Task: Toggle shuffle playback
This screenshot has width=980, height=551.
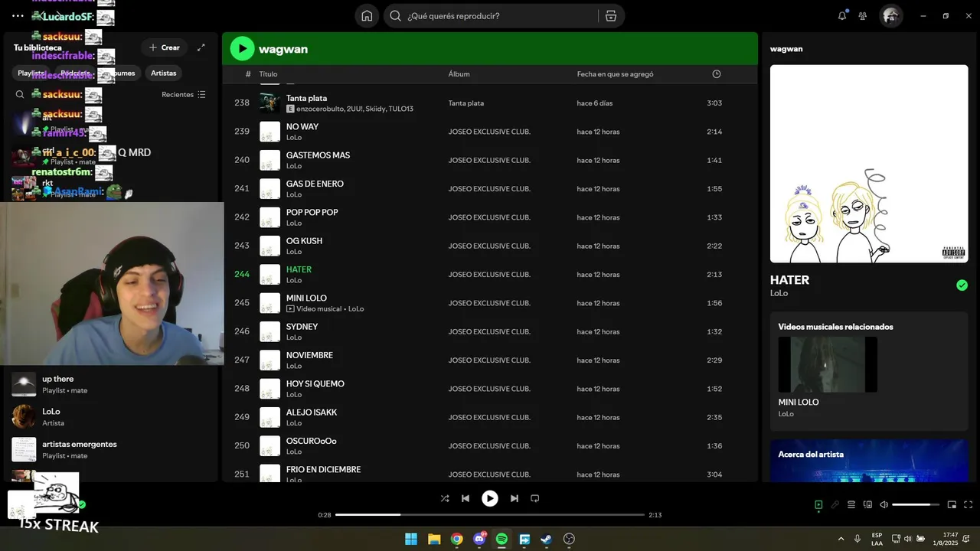Action: click(445, 498)
